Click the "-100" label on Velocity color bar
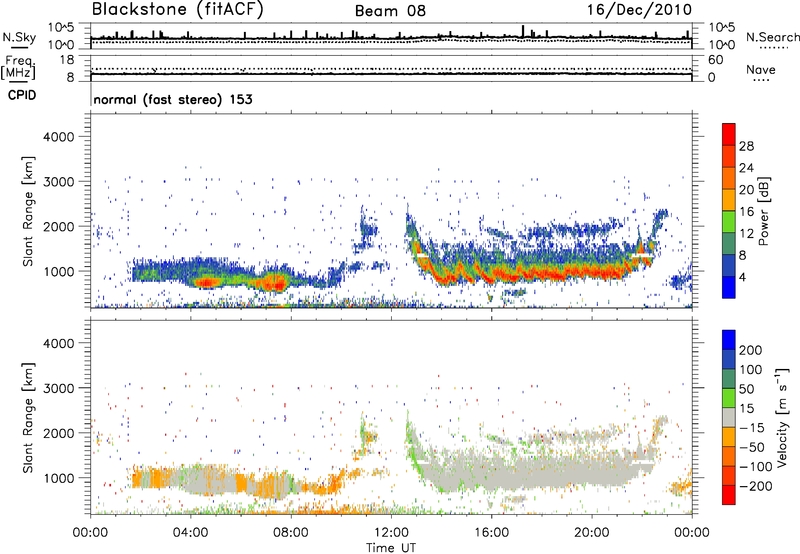This screenshot has height=554, width=800. [x=756, y=467]
